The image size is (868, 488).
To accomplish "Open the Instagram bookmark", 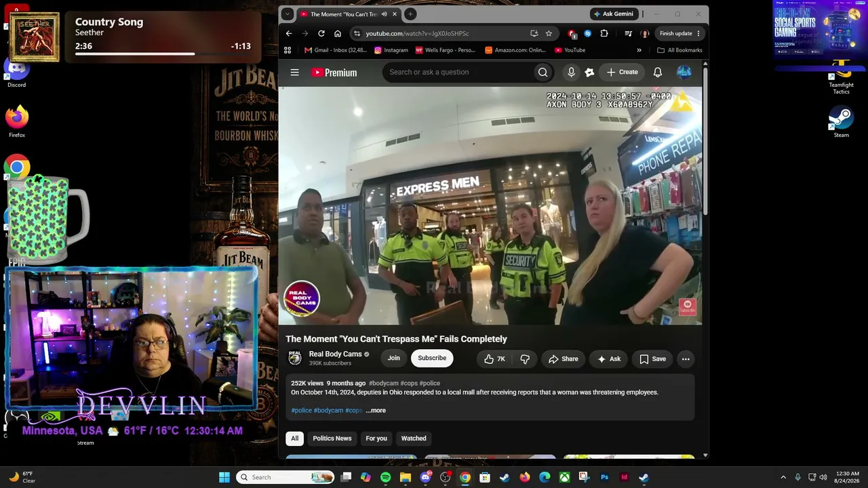I will click(391, 50).
